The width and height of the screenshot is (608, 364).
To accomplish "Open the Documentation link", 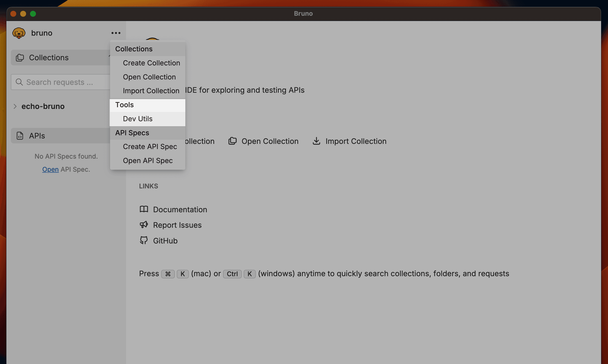I will (180, 210).
